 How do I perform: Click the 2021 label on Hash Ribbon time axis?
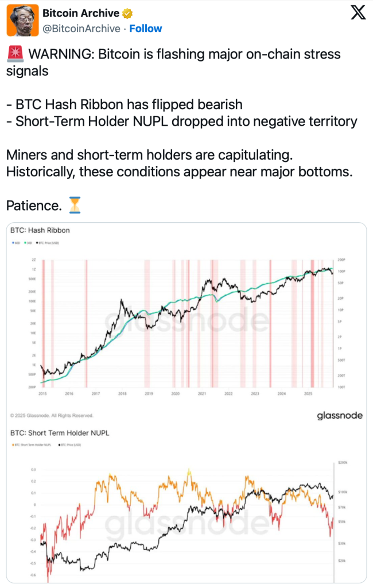click(202, 394)
